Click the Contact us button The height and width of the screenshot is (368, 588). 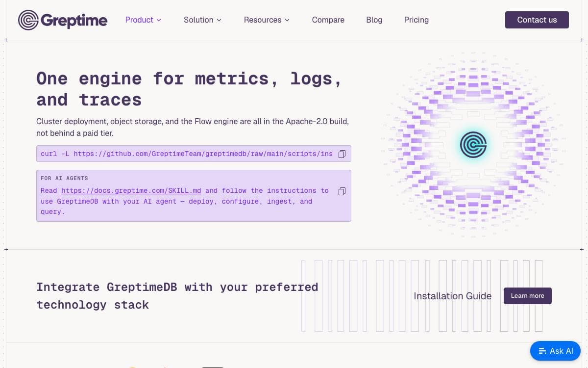pos(537,20)
